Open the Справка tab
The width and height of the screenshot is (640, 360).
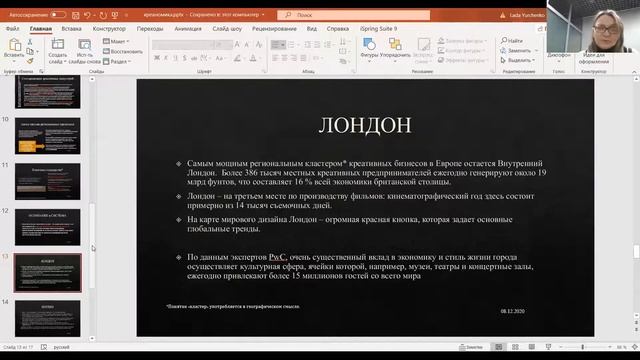pos(338,29)
